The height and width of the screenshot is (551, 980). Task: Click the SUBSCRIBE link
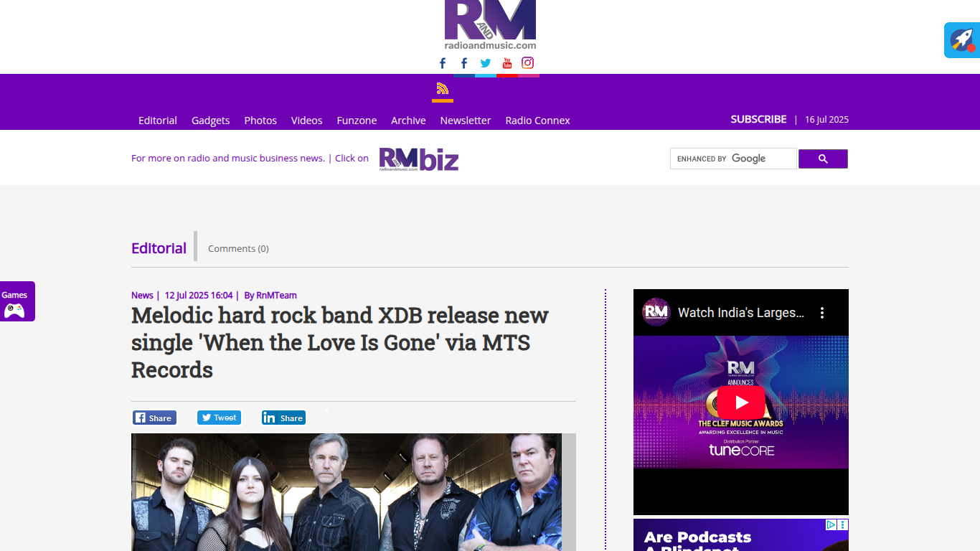coord(758,119)
